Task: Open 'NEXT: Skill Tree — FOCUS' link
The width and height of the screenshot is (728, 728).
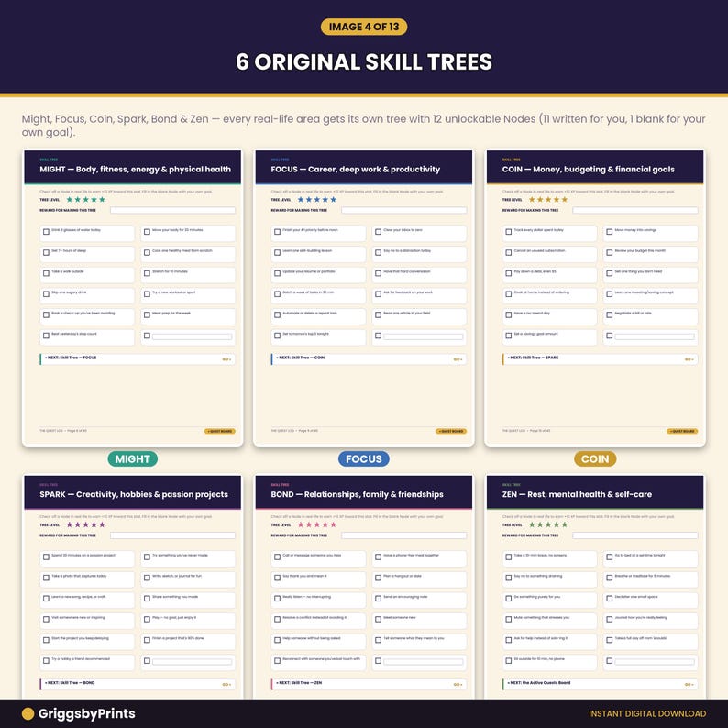Action: click(x=138, y=358)
